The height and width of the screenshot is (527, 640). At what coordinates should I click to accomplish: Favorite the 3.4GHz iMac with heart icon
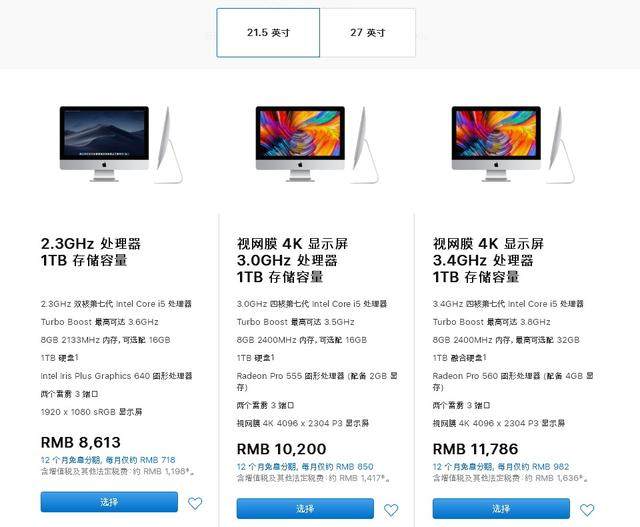[587, 509]
